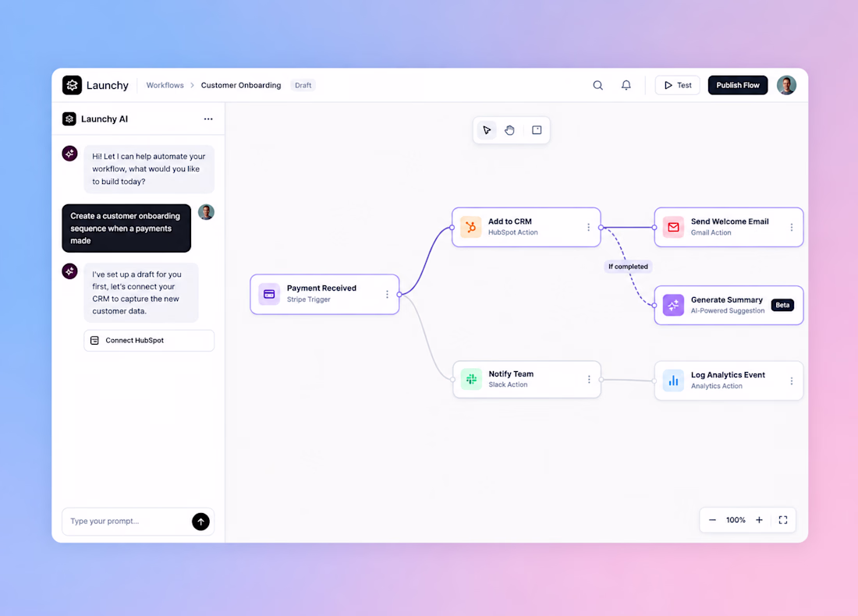The width and height of the screenshot is (858, 616).
Task: Click the Gmail icon on Send Welcome Email
Action: click(673, 227)
